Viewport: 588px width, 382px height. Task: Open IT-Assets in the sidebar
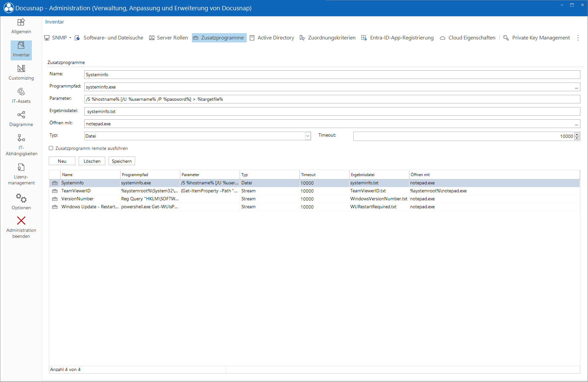(21, 96)
